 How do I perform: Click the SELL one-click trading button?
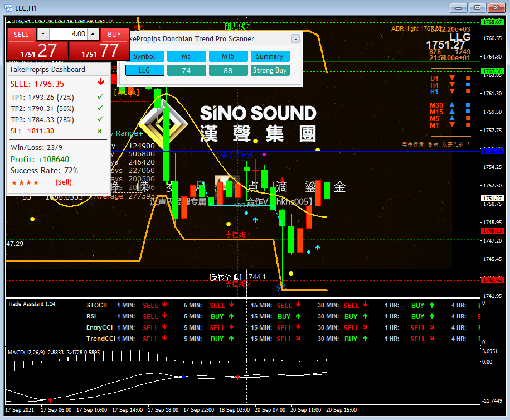click(21, 35)
